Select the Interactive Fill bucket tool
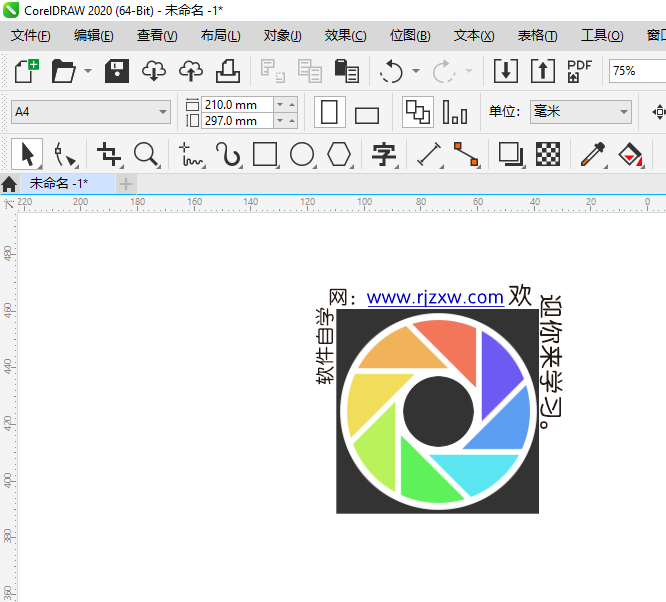 click(630, 154)
